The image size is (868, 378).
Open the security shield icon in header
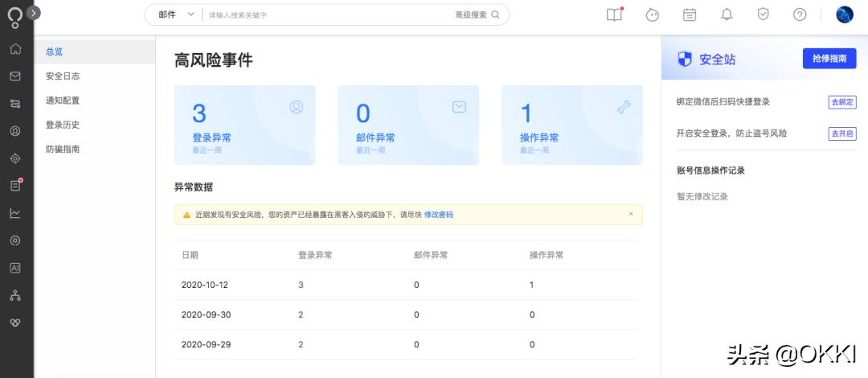click(x=763, y=14)
